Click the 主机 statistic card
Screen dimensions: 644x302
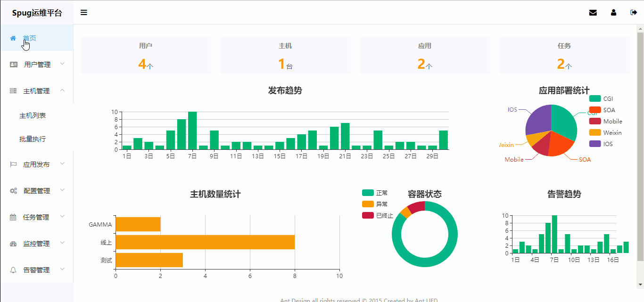pos(285,55)
